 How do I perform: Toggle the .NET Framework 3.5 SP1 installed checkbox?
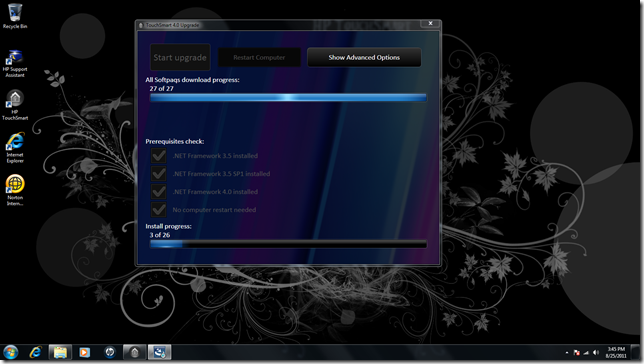(159, 173)
